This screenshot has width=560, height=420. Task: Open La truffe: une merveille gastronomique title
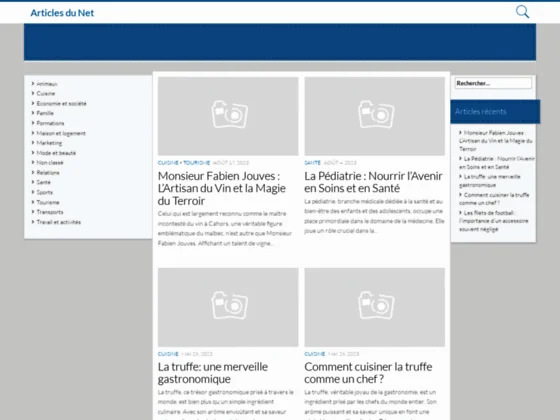click(213, 373)
